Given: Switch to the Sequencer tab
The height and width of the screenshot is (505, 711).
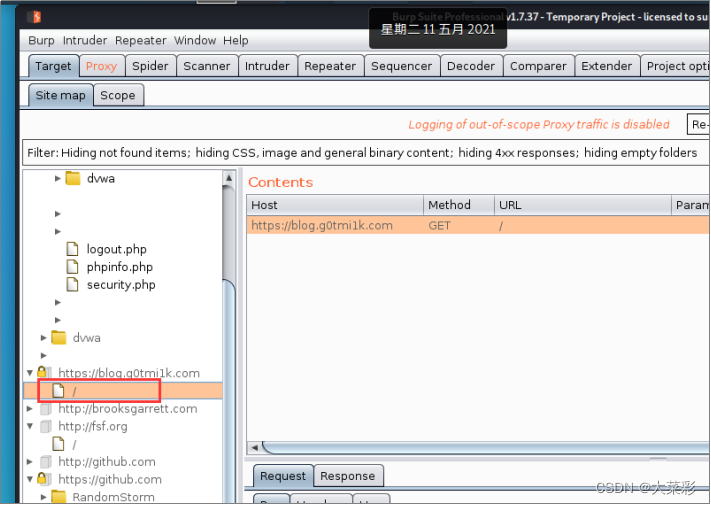Looking at the screenshot, I should click(x=402, y=66).
